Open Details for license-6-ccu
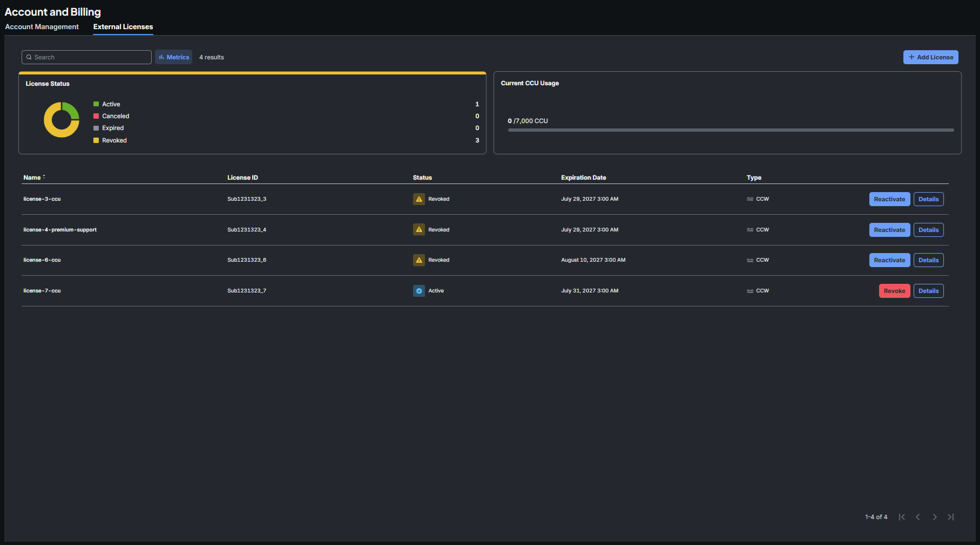Screen dimensions: 980x545 (x=929, y=260)
